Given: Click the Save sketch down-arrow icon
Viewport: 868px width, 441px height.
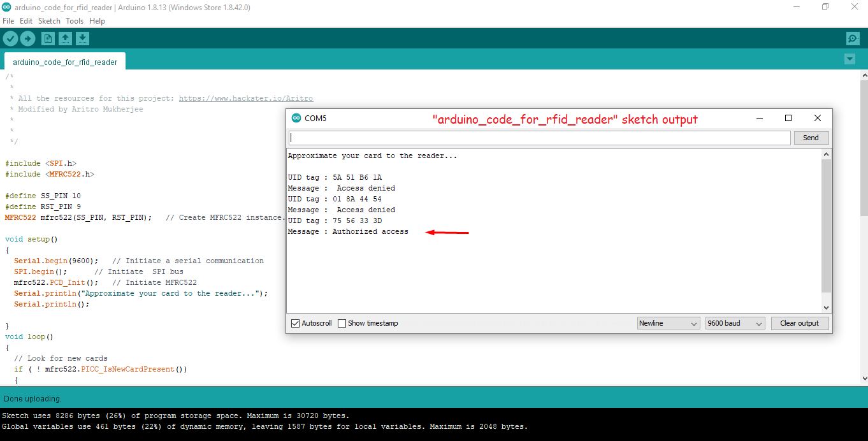Looking at the screenshot, I should 82,39.
